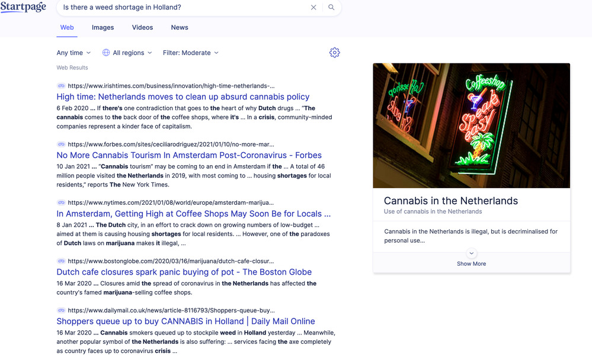Click anonymous view icon beside bostonglobe.com URL
The image size is (592, 364).
coord(61,261)
